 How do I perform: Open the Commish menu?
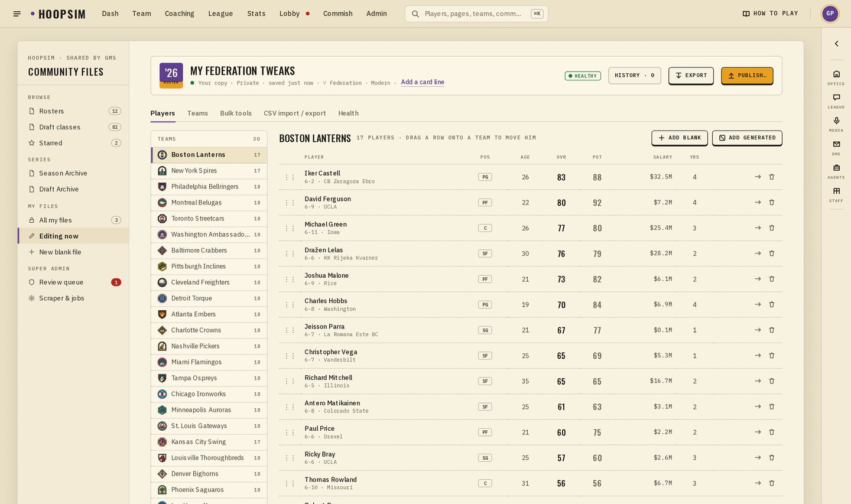coord(338,14)
